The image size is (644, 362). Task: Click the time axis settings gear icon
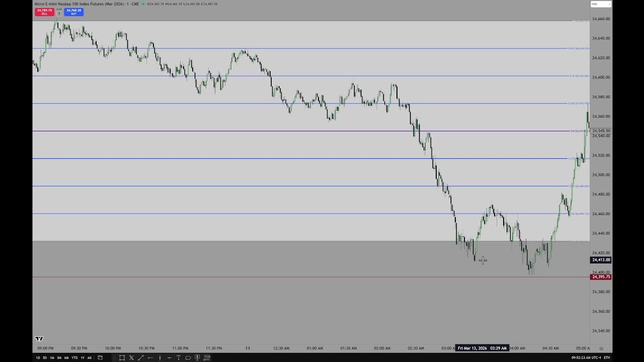[x=601, y=348]
